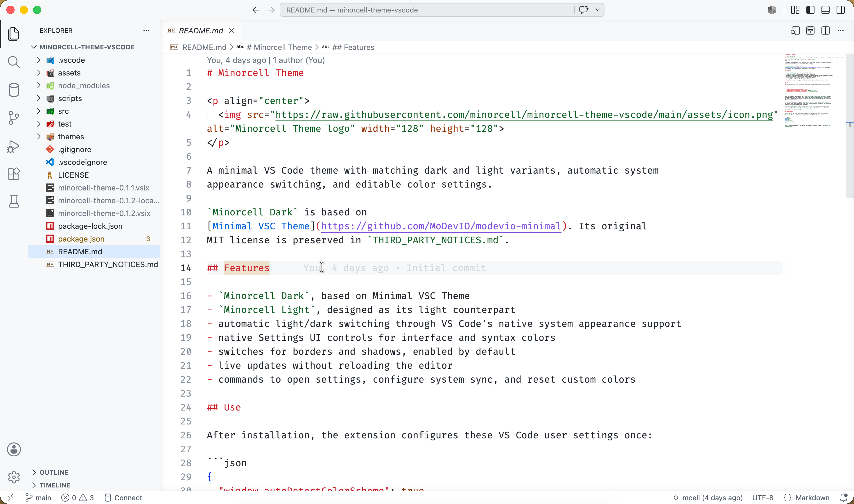
Task: Open the Explorer view in the activity bar
Action: coord(14,34)
